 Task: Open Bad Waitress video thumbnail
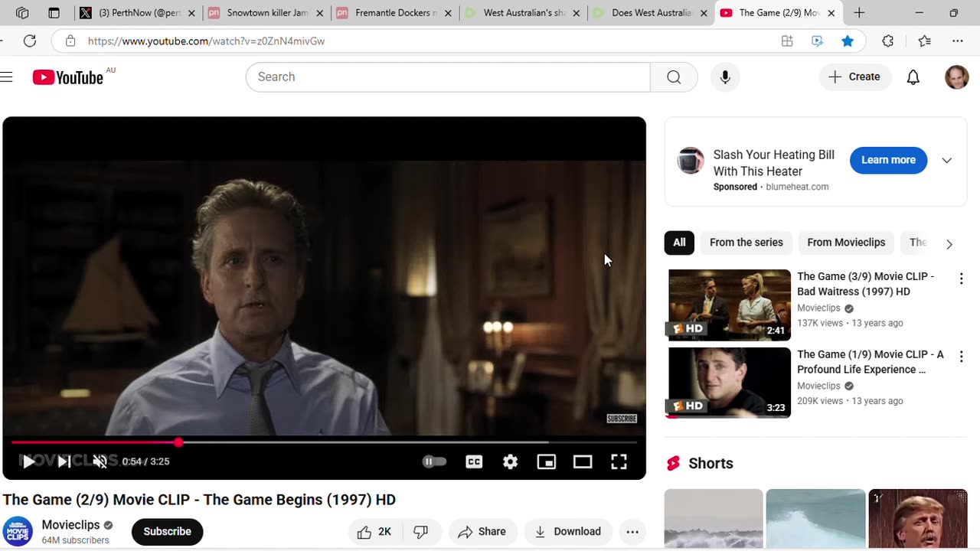[x=730, y=305]
